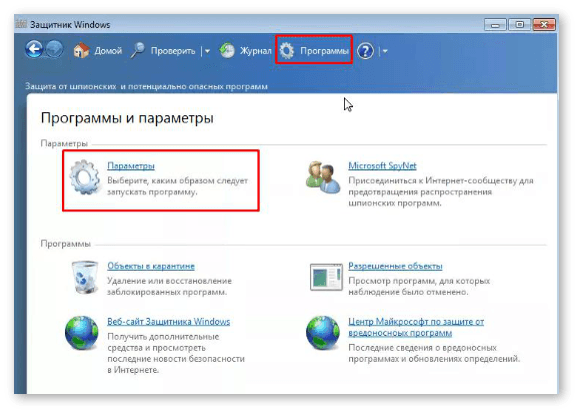Open Разрешенные объекты link
578x413 pixels.
(x=395, y=266)
